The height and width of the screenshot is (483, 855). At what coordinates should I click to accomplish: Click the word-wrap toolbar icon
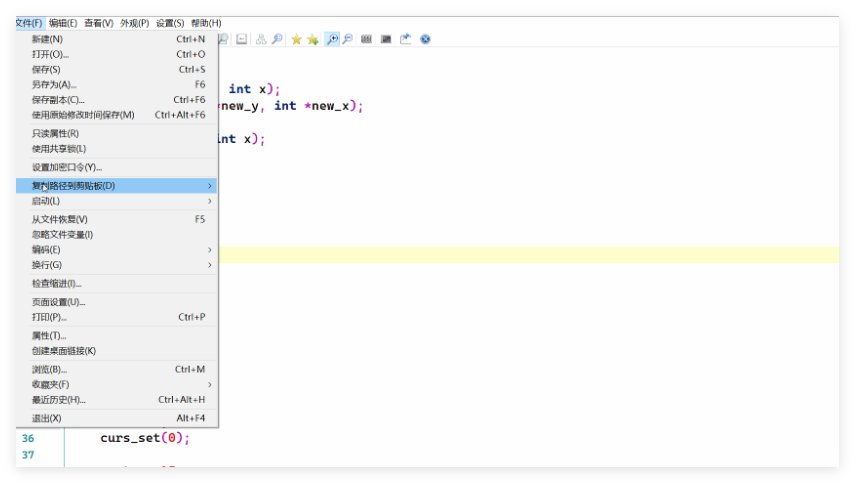(x=242, y=39)
